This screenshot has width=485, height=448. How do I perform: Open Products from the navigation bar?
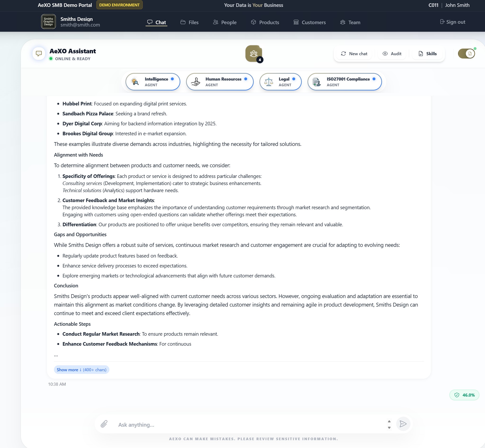pyautogui.click(x=265, y=22)
